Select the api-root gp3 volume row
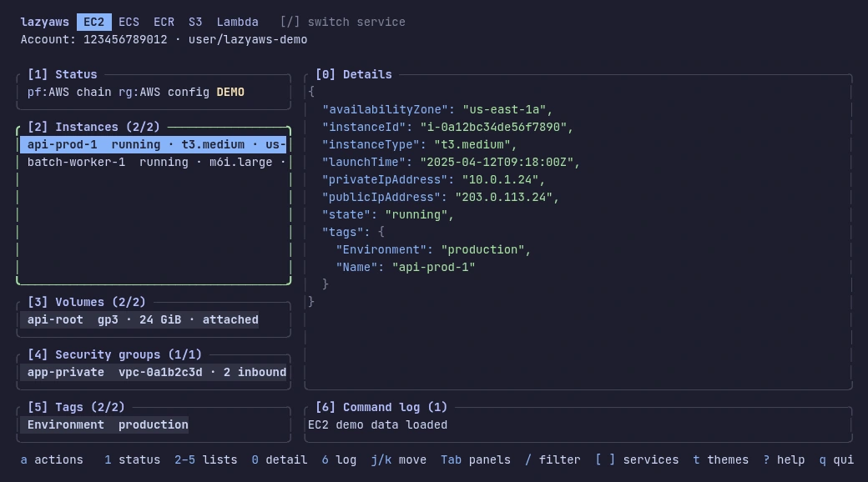 tap(139, 320)
